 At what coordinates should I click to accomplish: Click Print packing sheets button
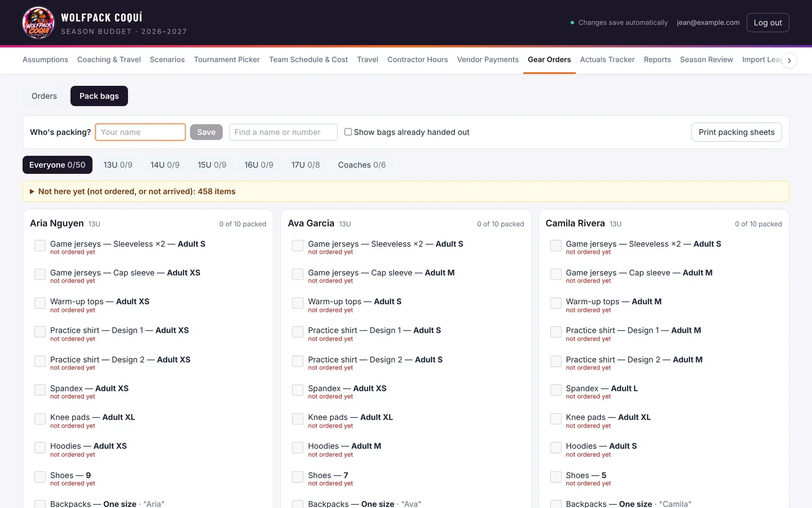coord(736,132)
